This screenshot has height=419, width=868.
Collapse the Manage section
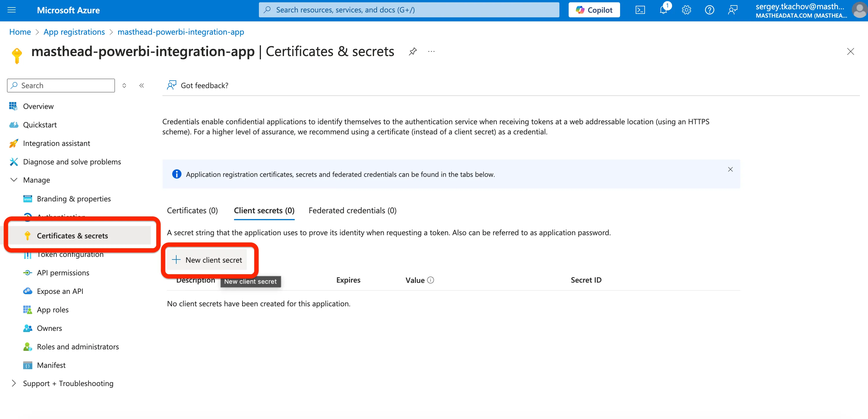point(14,180)
